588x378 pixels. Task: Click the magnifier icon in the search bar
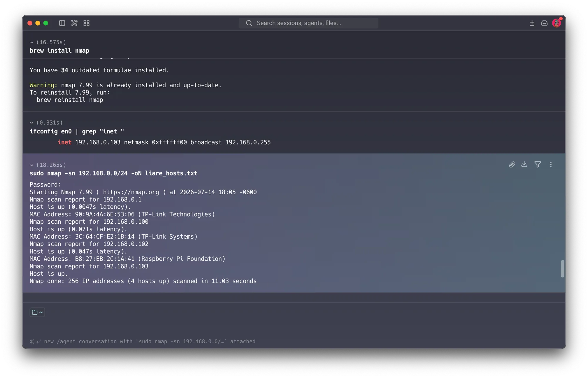coord(249,23)
